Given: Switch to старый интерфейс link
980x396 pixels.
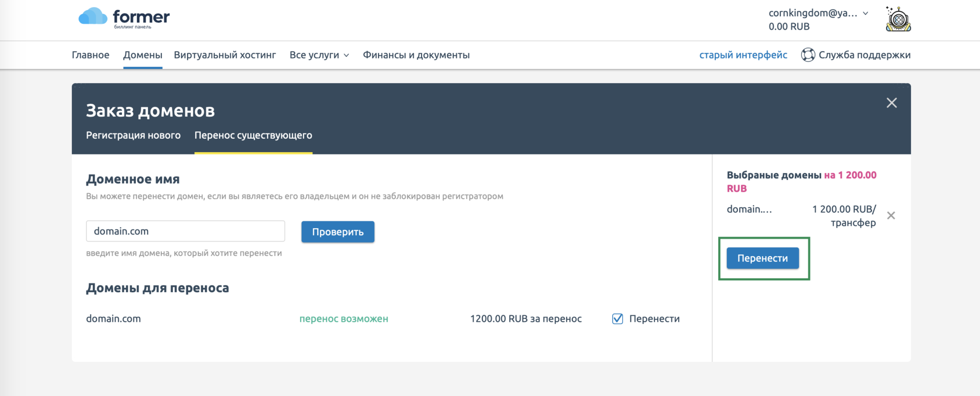Looking at the screenshot, I should (x=743, y=55).
